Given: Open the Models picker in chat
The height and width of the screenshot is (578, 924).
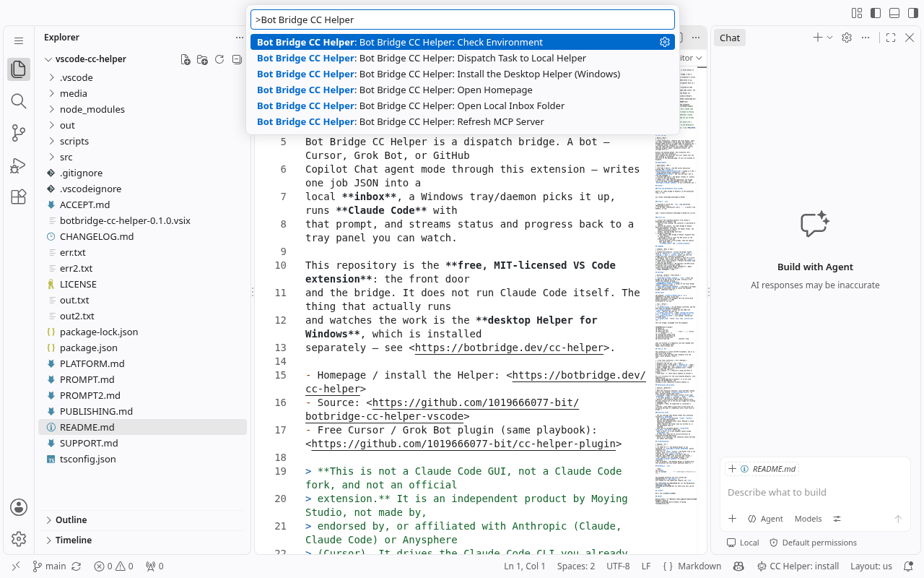Looking at the screenshot, I should (808, 519).
